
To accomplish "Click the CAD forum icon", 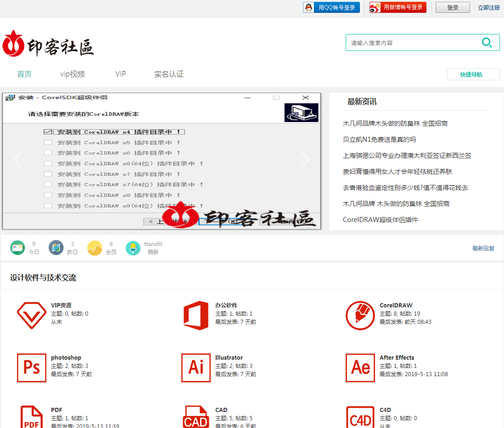I will (x=196, y=417).
